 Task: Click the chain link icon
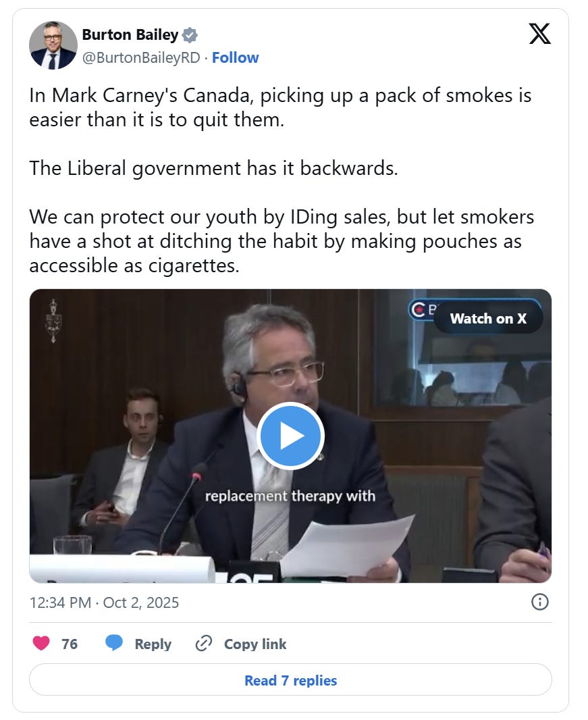(x=204, y=644)
